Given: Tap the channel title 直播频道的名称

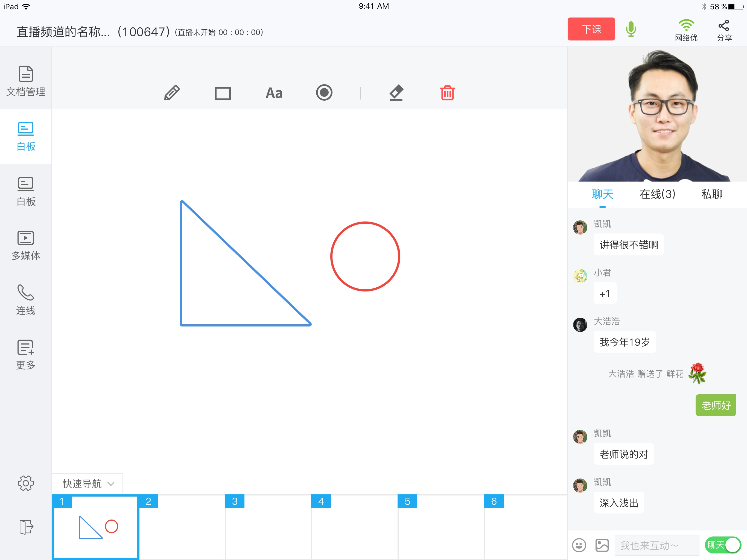Looking at the screenshot, I should [x=63, y=32].
